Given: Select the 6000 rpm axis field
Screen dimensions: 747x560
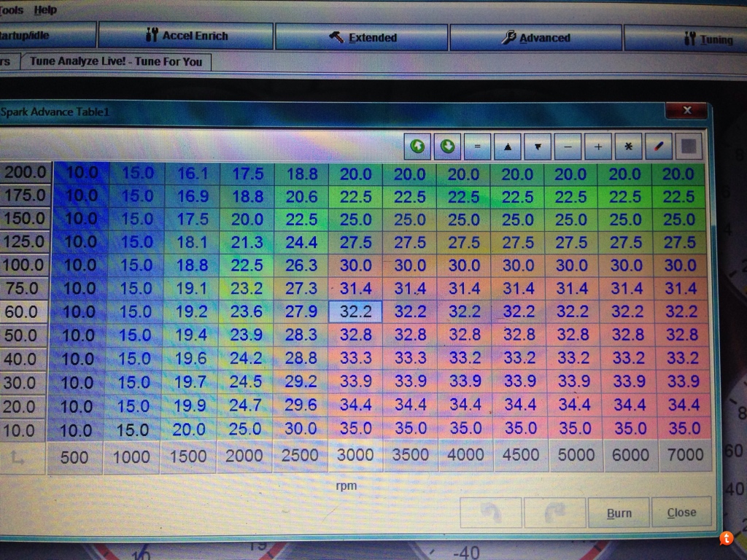Looking at the screenshot, I should coord(631,455).
